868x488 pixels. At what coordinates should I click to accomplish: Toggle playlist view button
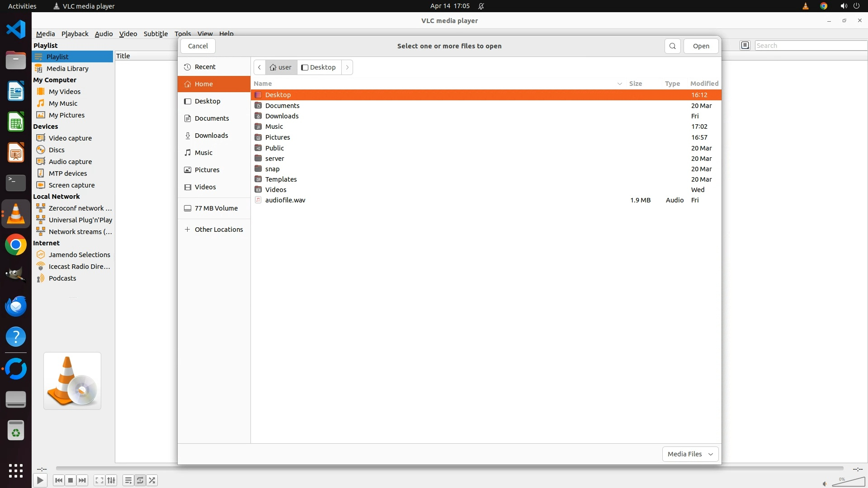128,480
